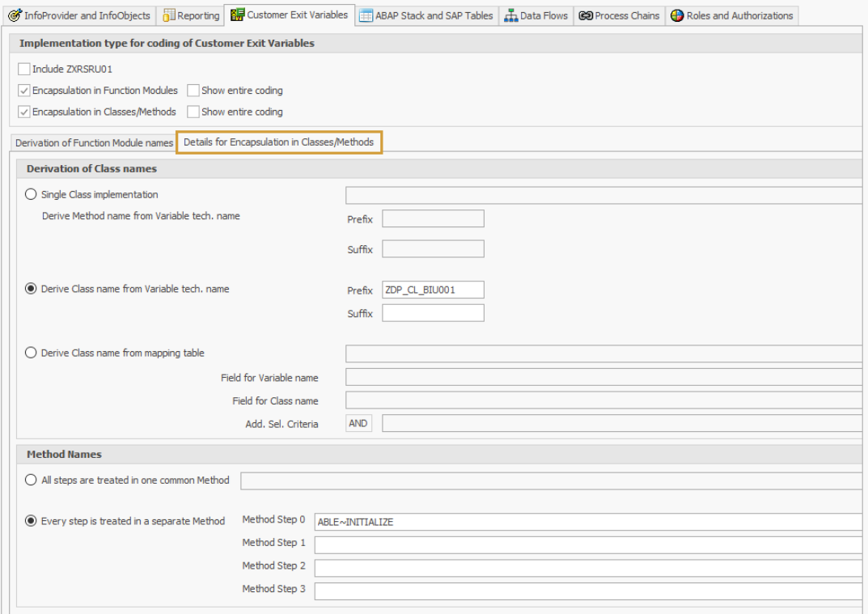This screenshot has width=868, height=614.
Task: Select All steps in one common Method
Action: [x=32, y=481]
